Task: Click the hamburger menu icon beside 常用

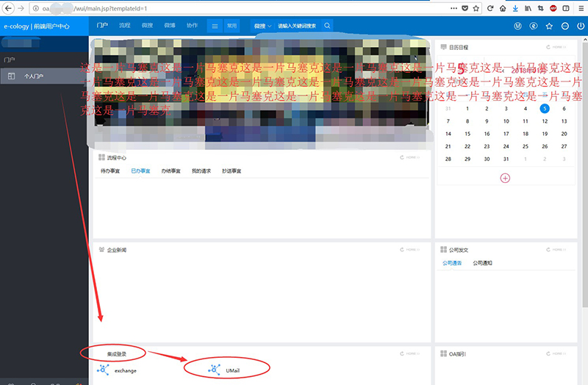Action: click(215, 26)
